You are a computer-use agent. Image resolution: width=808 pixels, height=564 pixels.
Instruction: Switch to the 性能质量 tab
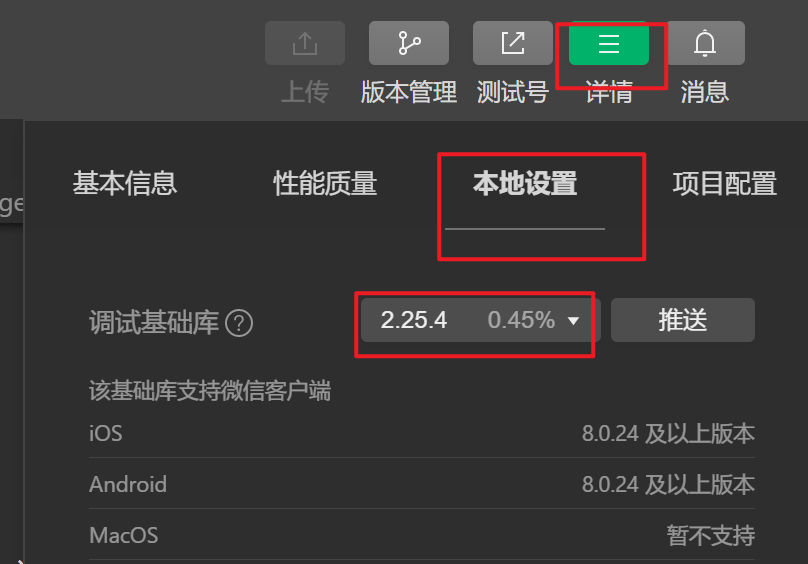click(325, 184)
